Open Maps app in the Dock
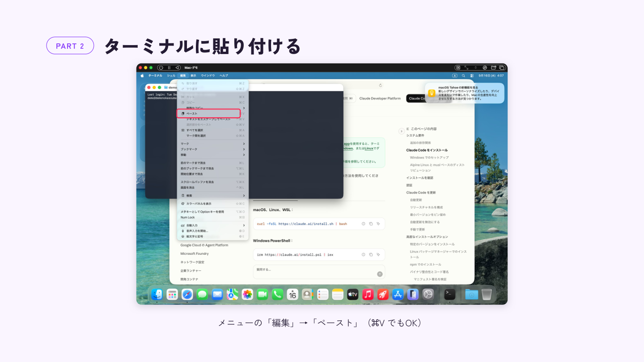This screenshot has height=362, width=644. pos(232,294)
